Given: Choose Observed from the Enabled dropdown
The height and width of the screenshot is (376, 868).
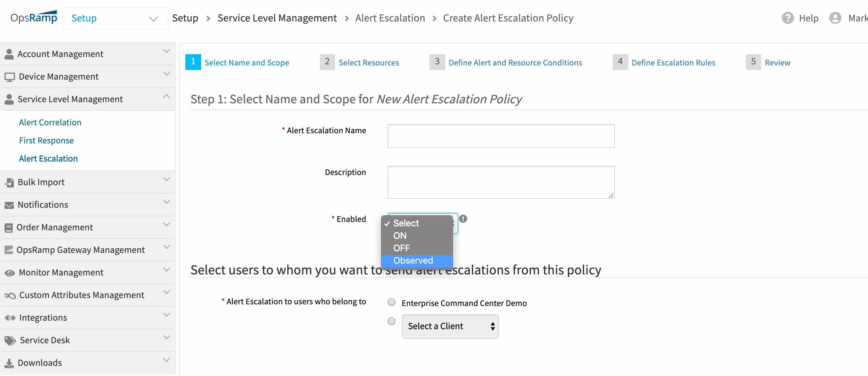Looking at the screenshot, I should (x=413, y=260).
